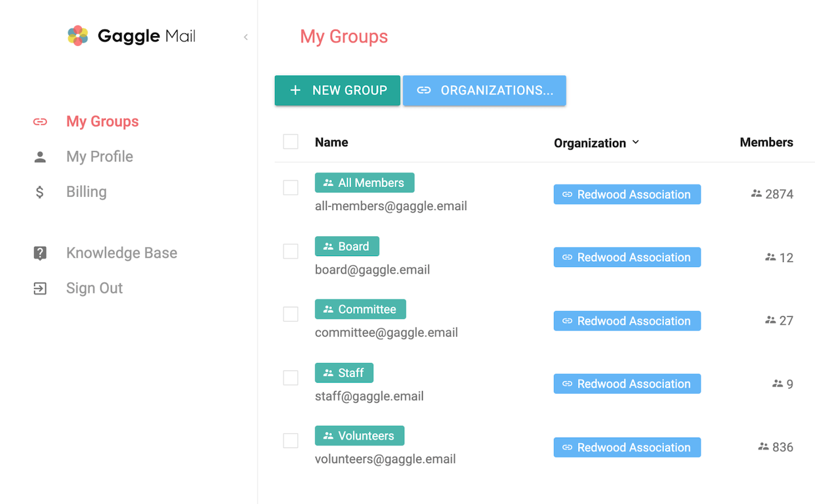This screenshot has height=504, width=815.
Task: Click the person icon beside My Profile
Action: 40,157
